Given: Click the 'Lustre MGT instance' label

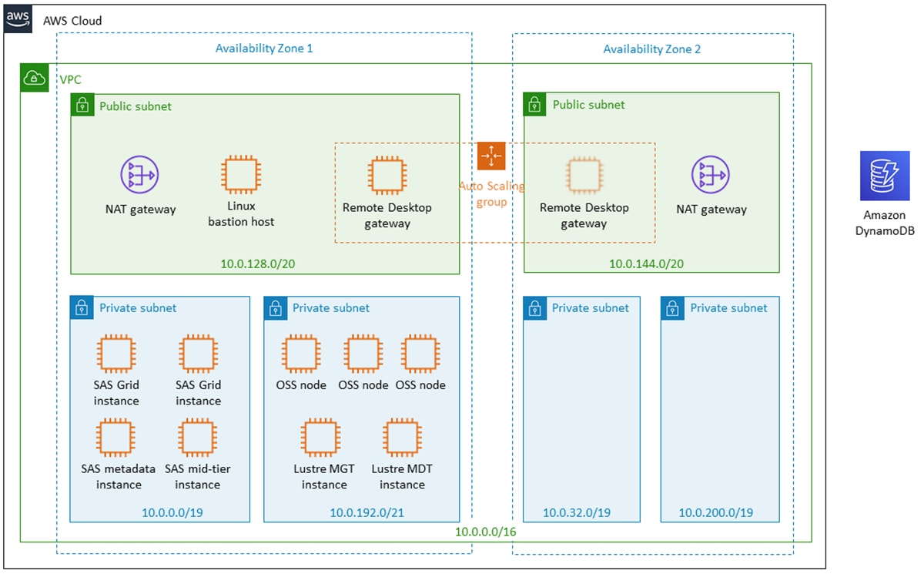Looking at the screenshot, I should point(324,476).
